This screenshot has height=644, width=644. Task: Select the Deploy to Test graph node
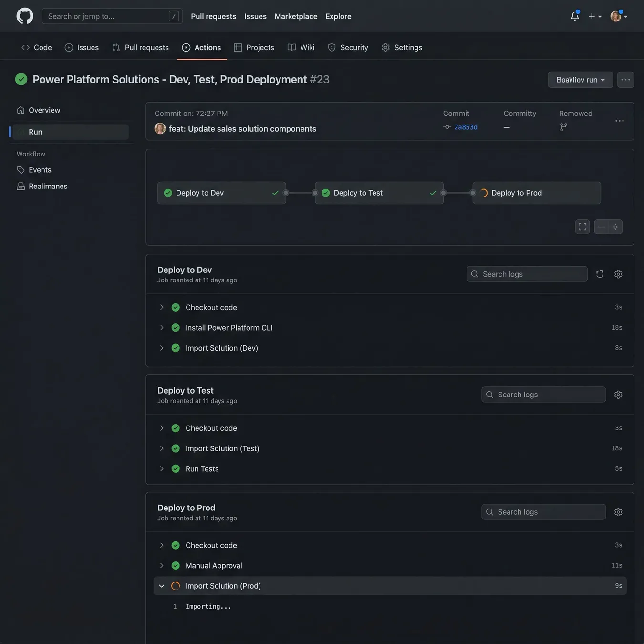coord(379,193)
